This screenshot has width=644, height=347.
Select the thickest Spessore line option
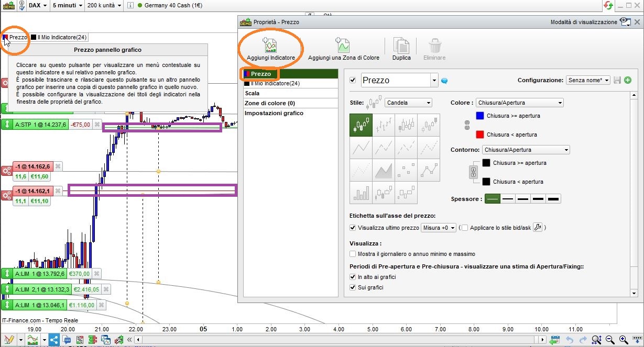(x=553, y=199)
